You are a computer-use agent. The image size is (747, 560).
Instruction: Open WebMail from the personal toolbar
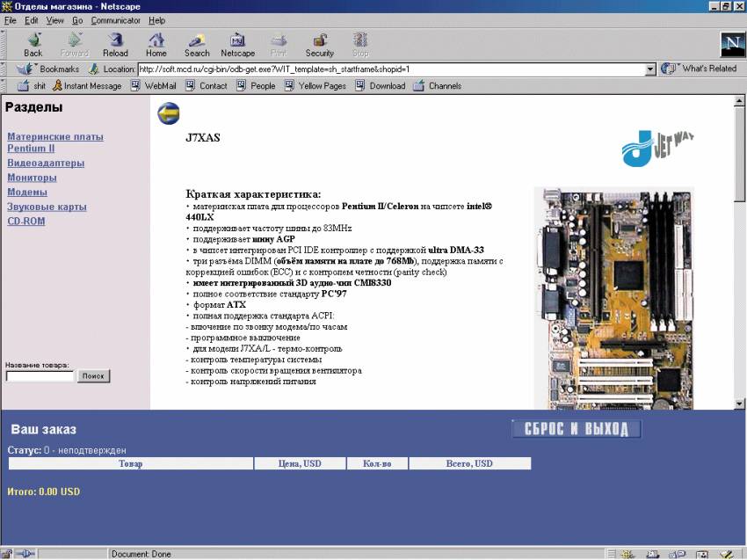[154, 86]
